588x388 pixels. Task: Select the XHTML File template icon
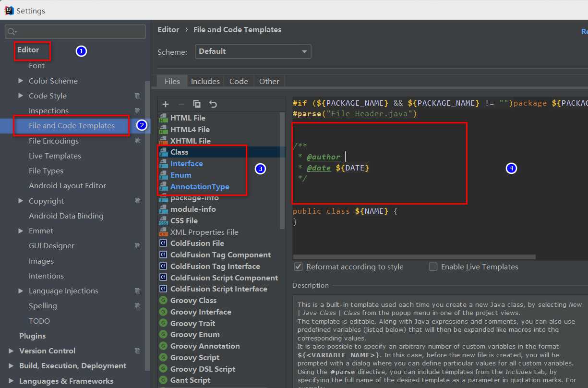[163, 141]
